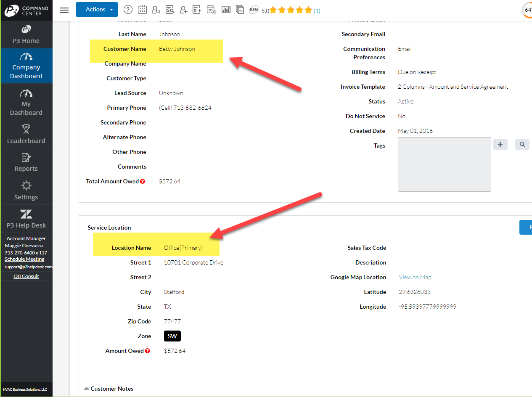
Task: Click the QB Consult link
Action: (x=26, y=276)
